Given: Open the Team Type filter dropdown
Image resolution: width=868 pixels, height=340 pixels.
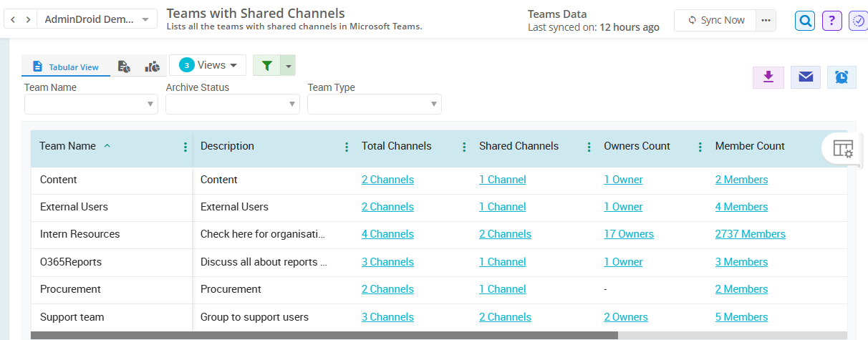Looking at the screenshot, I should coord(375,105).
